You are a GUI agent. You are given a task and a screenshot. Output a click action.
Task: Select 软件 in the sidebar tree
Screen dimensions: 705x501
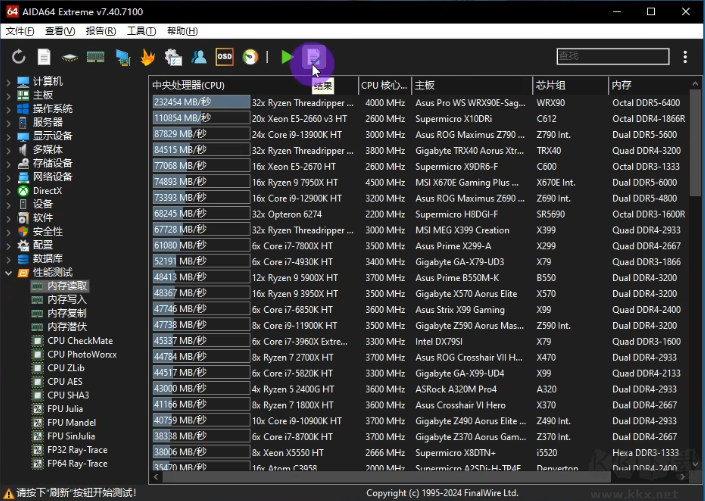43,218
